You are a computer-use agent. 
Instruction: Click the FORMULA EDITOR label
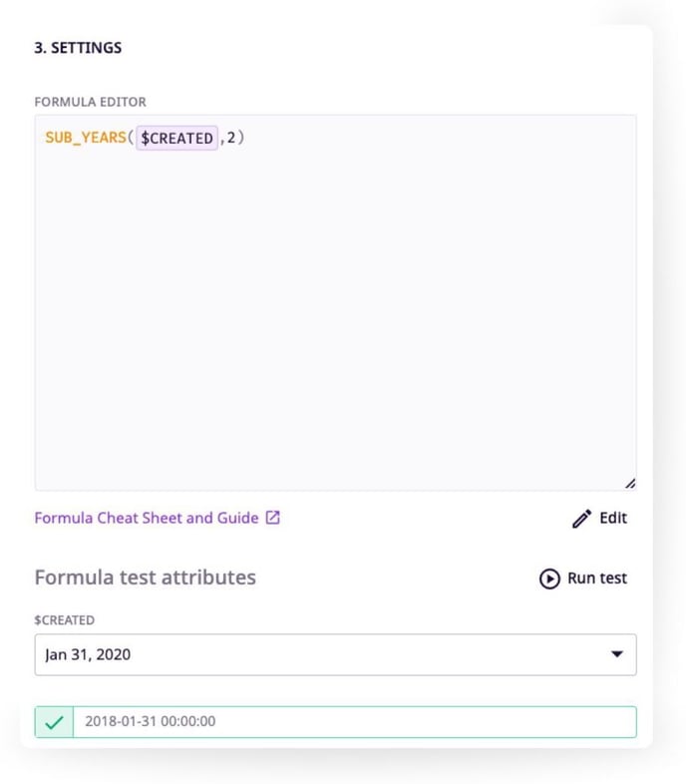point(91,102)
